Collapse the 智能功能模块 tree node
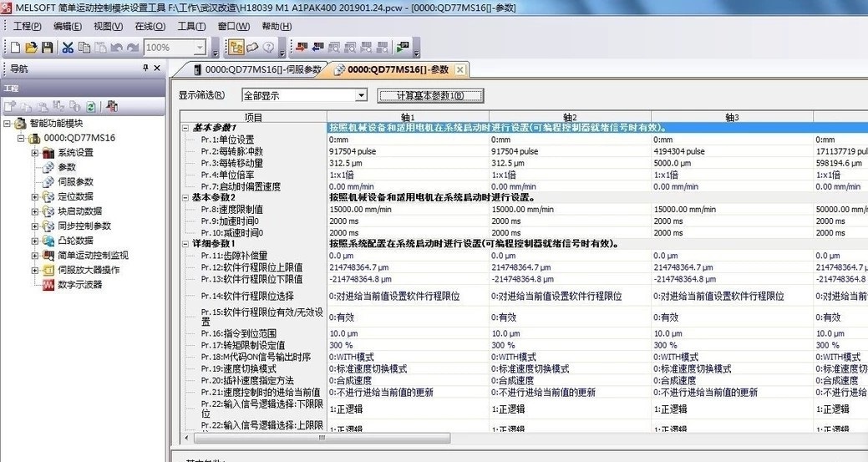The height and width of the screenshot is (462, 868). click(8, 124)
